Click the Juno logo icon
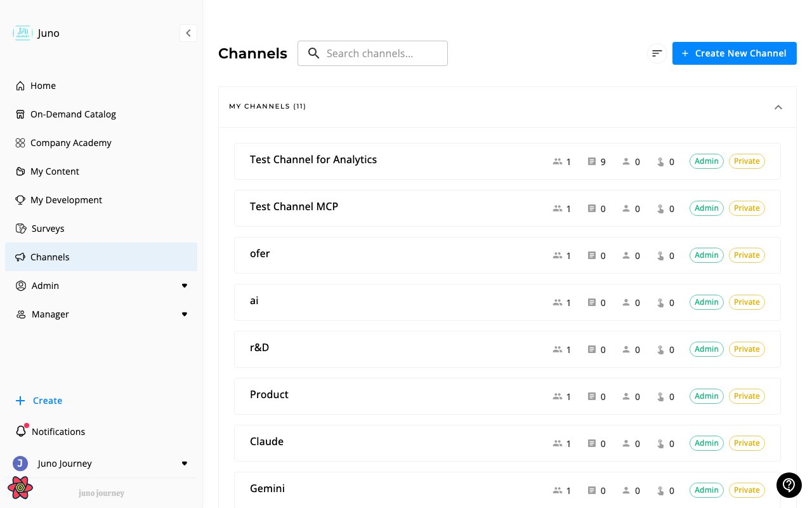Screen dimensions: 812x508 coord(22,33)
